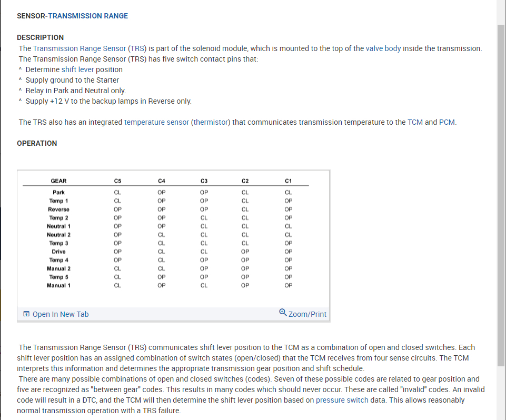506x420 pixels.
Task: Click the Zoom/Print text
Action: pyautogui.click(x=307, y=314)
